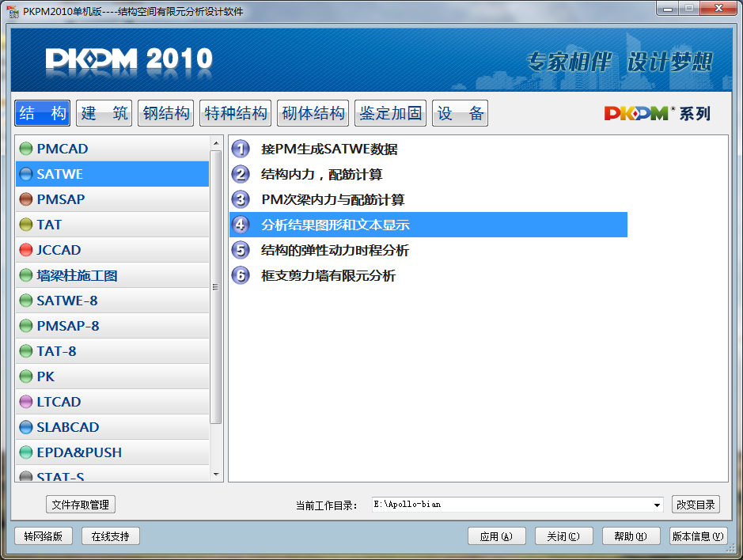Click the SATWE-8 module icon

(26, 301)
